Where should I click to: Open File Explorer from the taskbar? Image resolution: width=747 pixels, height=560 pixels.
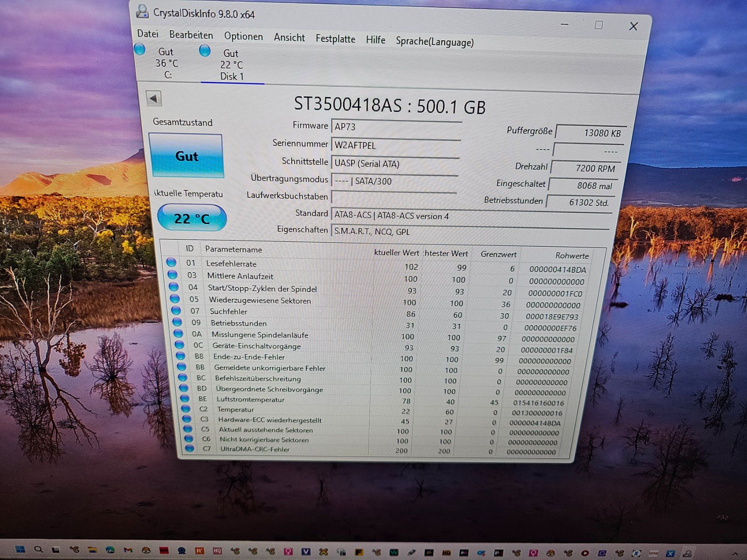click(x=92, y=550)
